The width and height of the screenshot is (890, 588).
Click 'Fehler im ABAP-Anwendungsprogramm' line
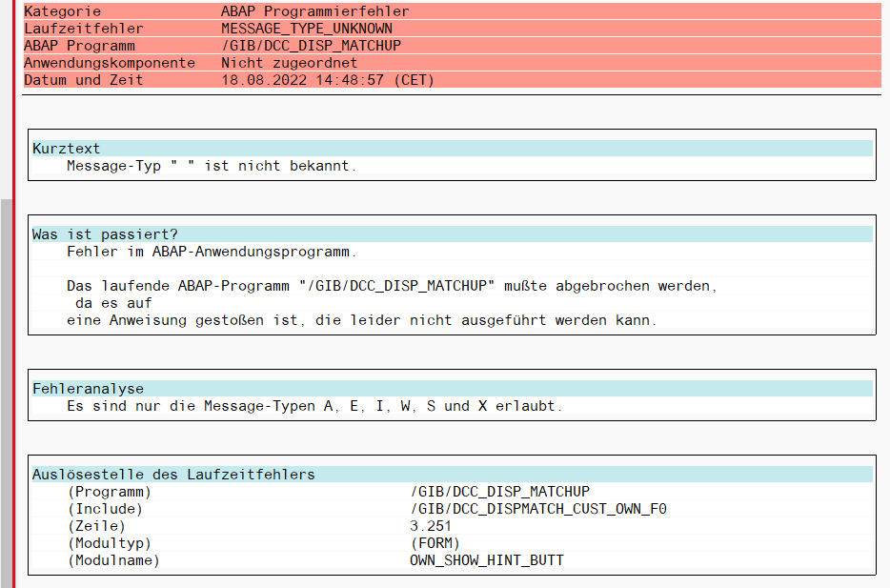(x=212, y=252)
